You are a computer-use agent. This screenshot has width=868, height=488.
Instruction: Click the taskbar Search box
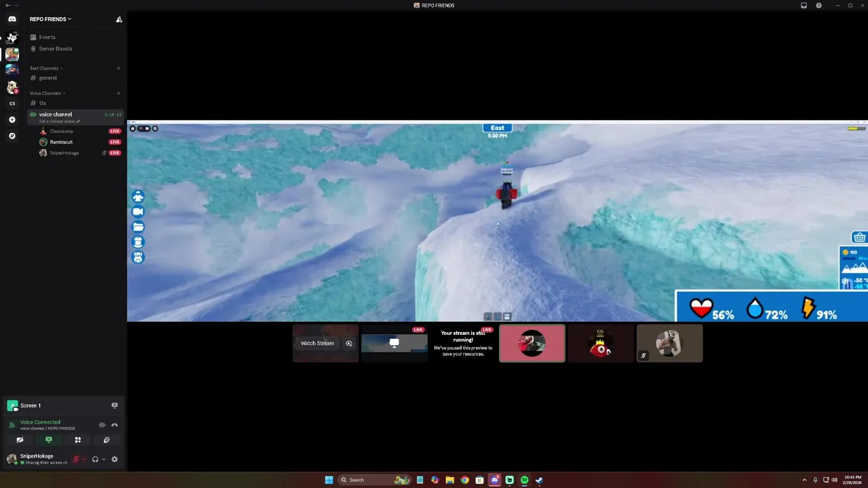(375, 480)
